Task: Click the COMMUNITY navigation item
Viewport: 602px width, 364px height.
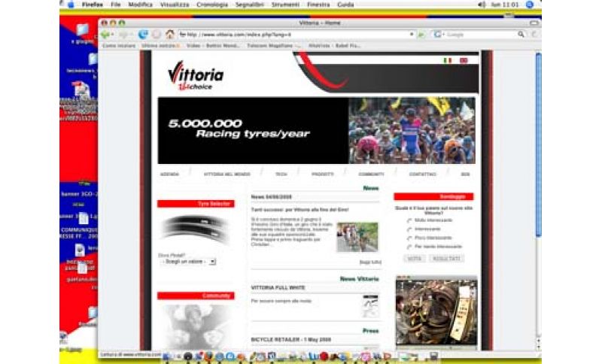Action: coord(371,174)
